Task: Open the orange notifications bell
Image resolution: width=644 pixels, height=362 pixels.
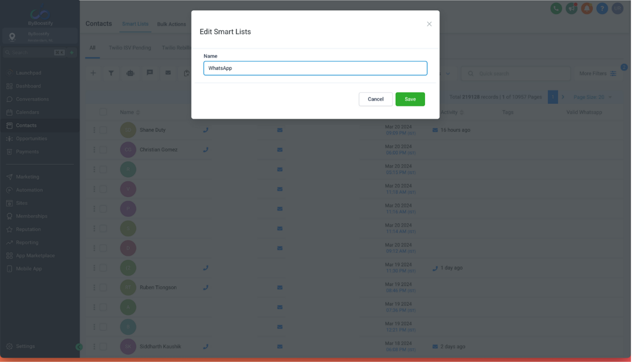Action: [587, 9]
